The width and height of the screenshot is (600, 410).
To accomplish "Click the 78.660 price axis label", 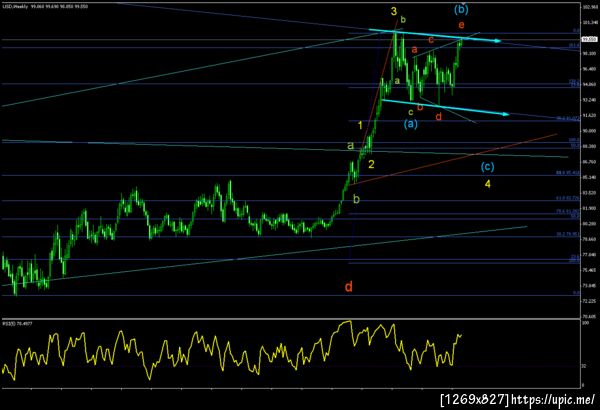I will point(589,239).
